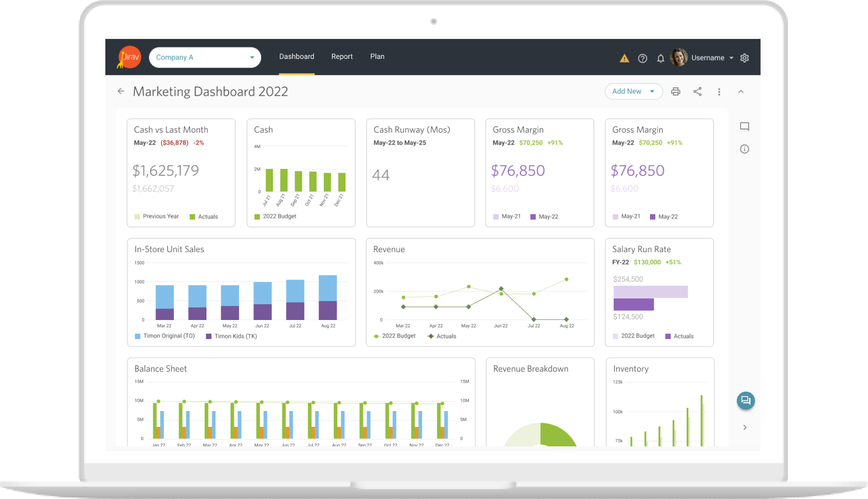868x499 pixels.
Task: Toggle the Actuals legend in Cash vs Last Month
Action: [205, 216]
